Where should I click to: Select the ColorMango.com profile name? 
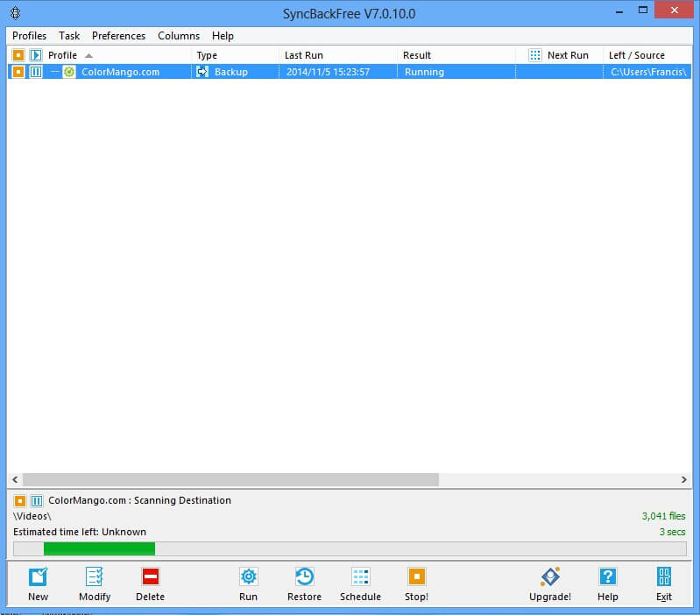tap(120, 72)
